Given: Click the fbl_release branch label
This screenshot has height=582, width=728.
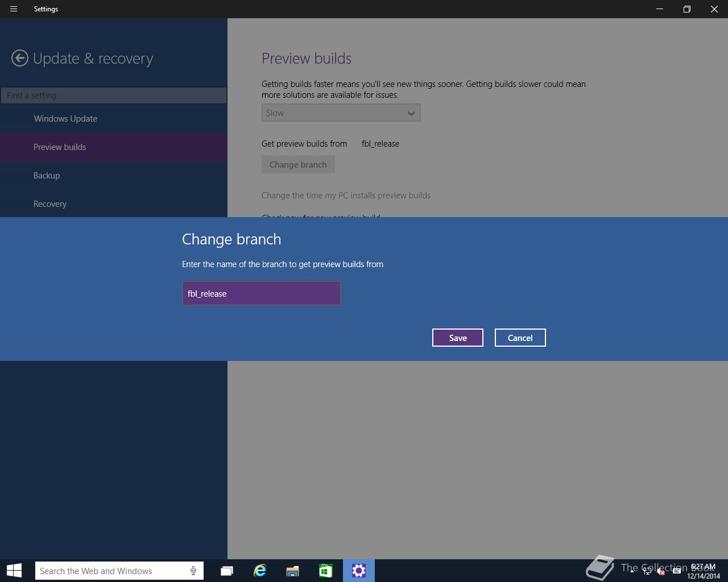Looking at the screenshot, I should (380, 144).
